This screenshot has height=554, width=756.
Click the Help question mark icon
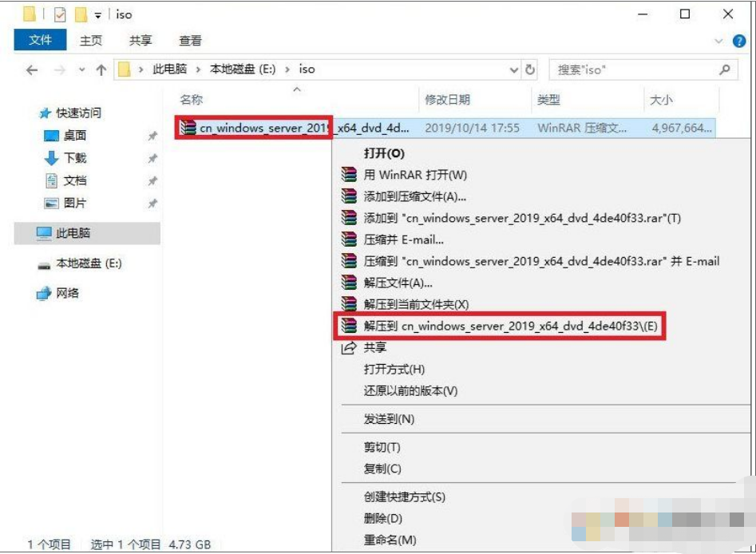tap(739, 40)
